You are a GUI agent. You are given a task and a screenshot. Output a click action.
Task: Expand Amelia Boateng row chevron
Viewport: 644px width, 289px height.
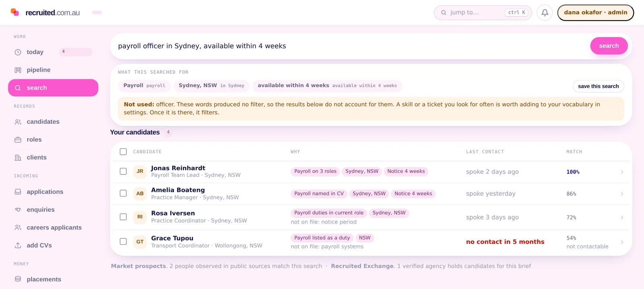coord(622,194)
